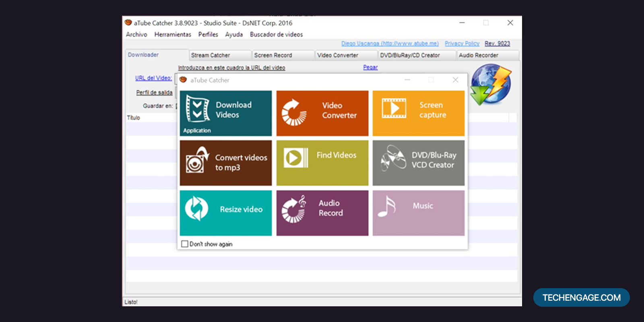644x322 pixels.
Task: Switch to the DVD/BluRay/CD Creator tab
Action: tap(417, 55)
